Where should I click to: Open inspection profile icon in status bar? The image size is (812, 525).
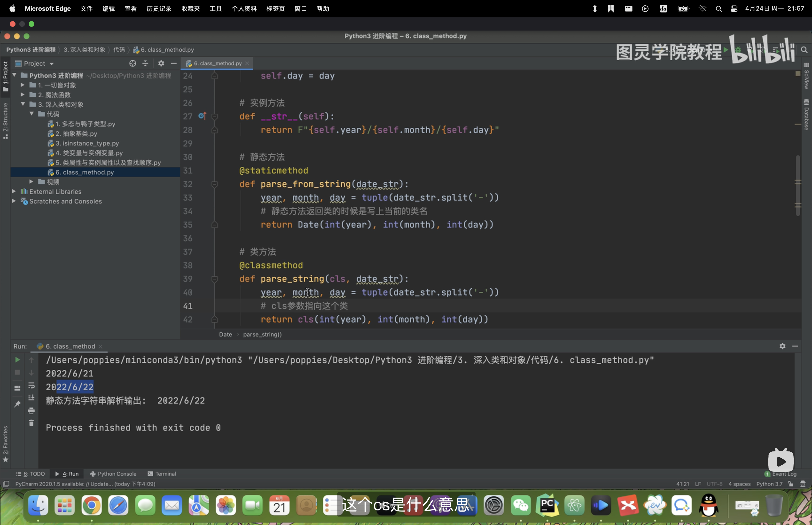click(x=803, y=484)
